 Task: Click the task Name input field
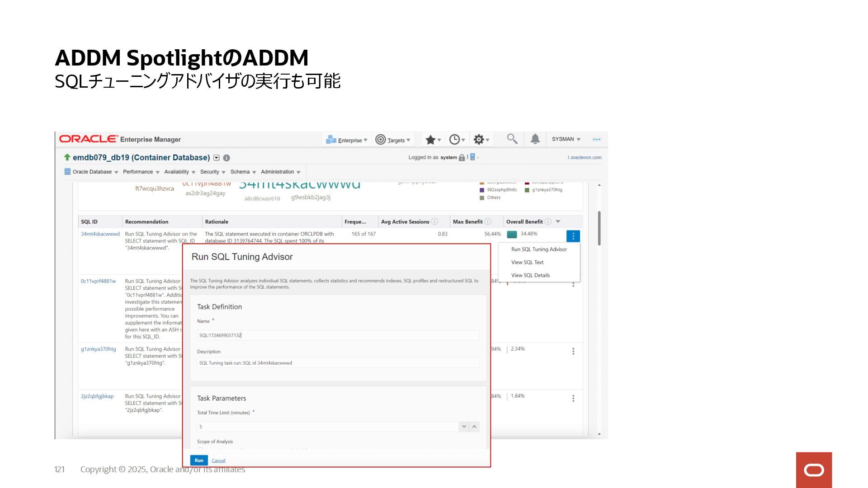click(x=338, y=335)
